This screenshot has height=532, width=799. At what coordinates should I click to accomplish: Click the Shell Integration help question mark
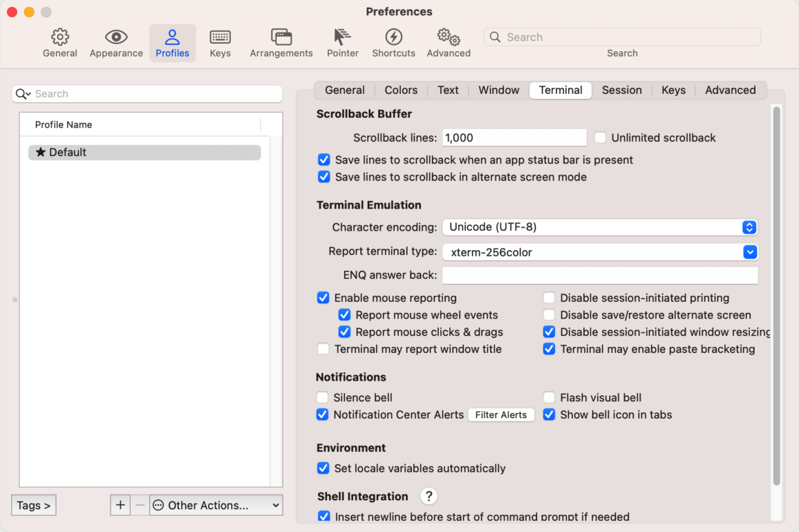tap(429, 496)
